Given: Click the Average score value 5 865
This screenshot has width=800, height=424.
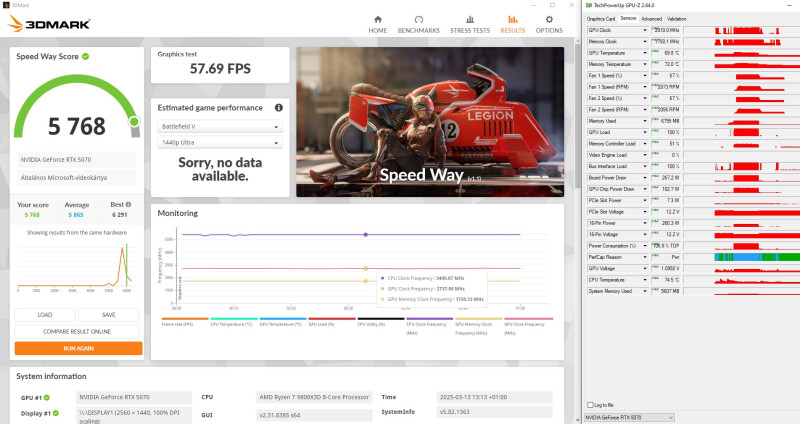Looking at the screenshot, I should (x=76, y=215).
